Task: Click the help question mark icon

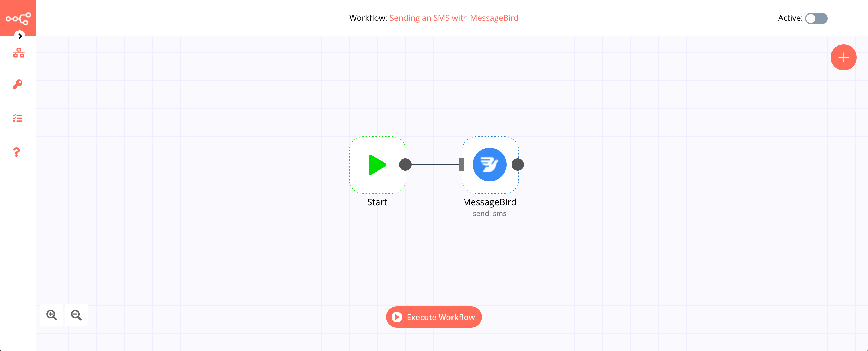Action: [x=18, y=152]
